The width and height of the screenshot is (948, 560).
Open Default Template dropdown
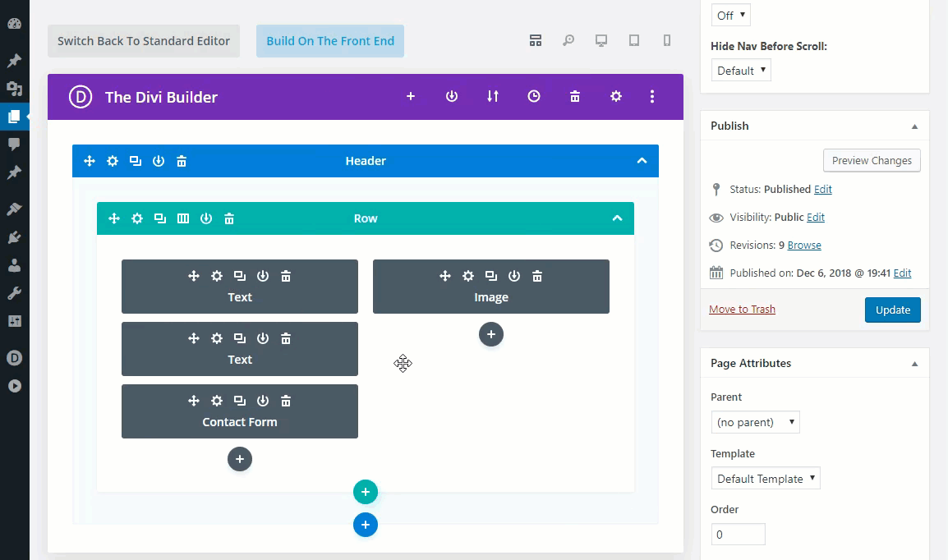766,479
